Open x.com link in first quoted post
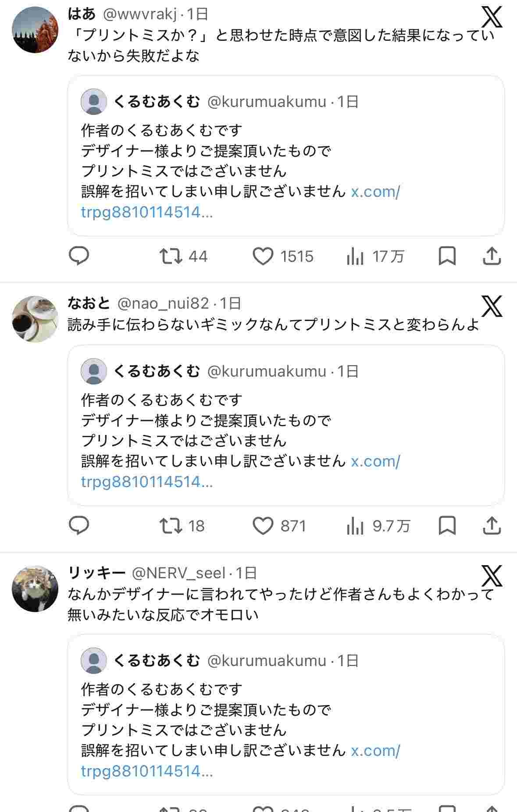The width and height of the screenshot is (517, 812). coord(375,192)
